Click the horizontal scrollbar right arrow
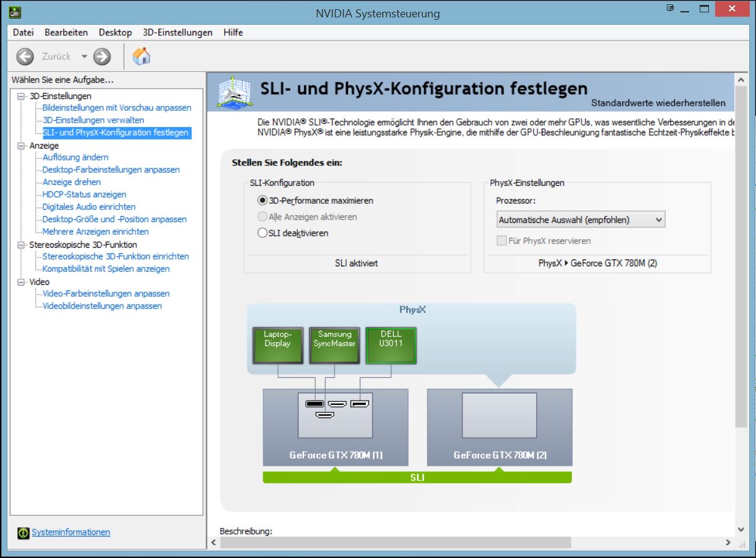This screenshot has width=756, height=558. click(x=728, y=543)
